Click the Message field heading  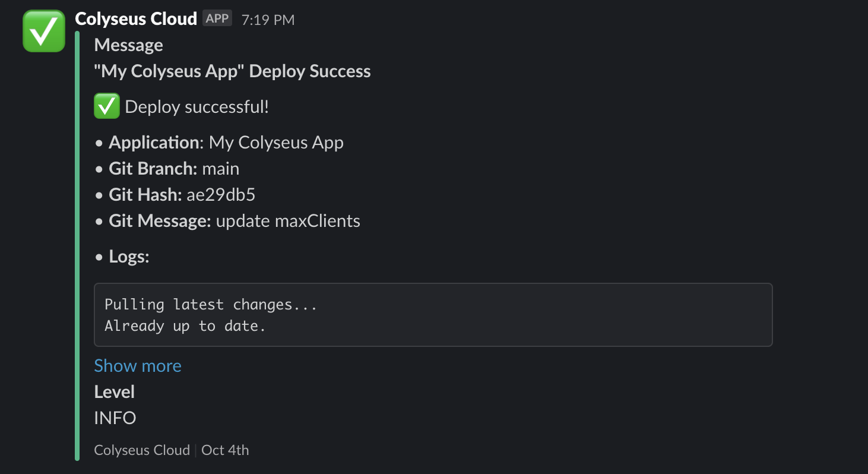click(129, 45)
